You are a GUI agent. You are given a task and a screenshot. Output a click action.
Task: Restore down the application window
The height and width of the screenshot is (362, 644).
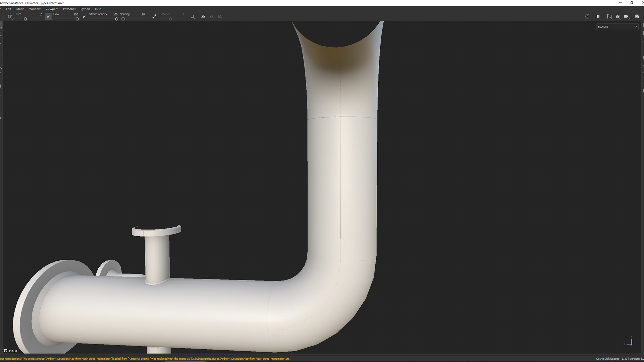[632, 3]
